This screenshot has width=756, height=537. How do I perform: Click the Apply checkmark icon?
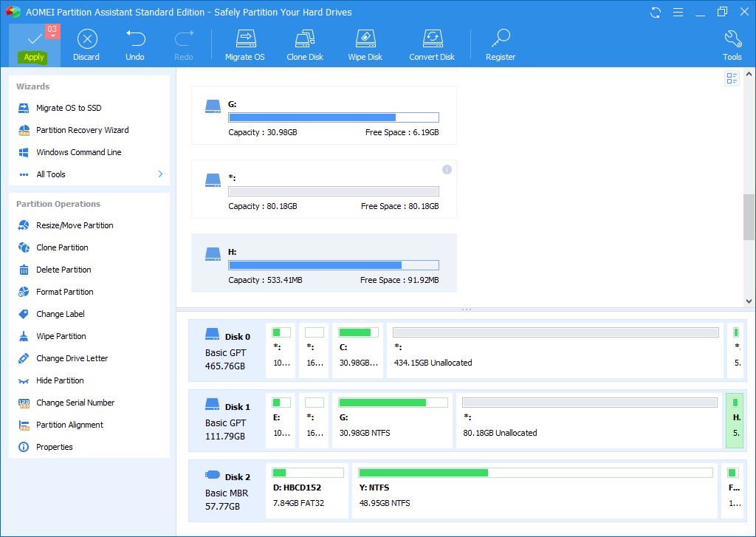(34, 39)
